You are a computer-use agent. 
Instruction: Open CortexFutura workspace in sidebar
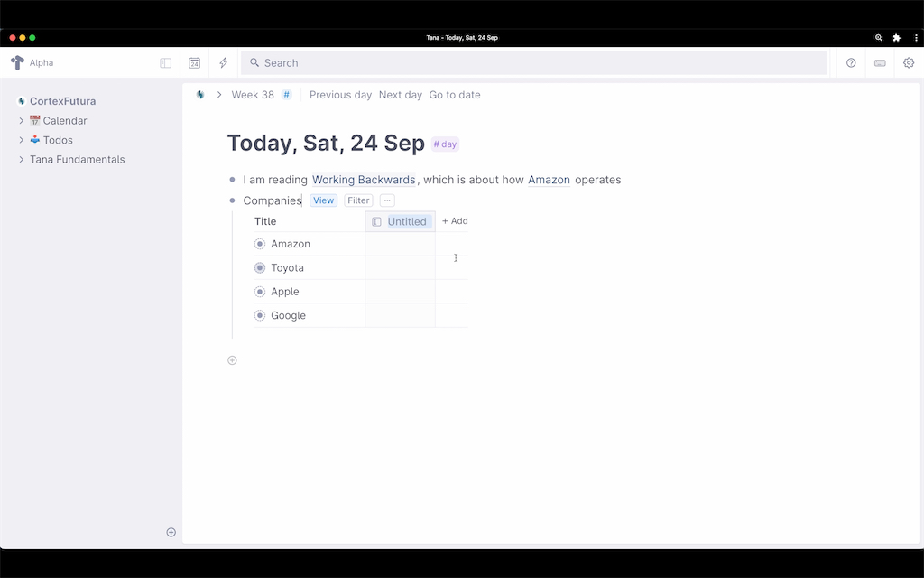click(62, 101)
